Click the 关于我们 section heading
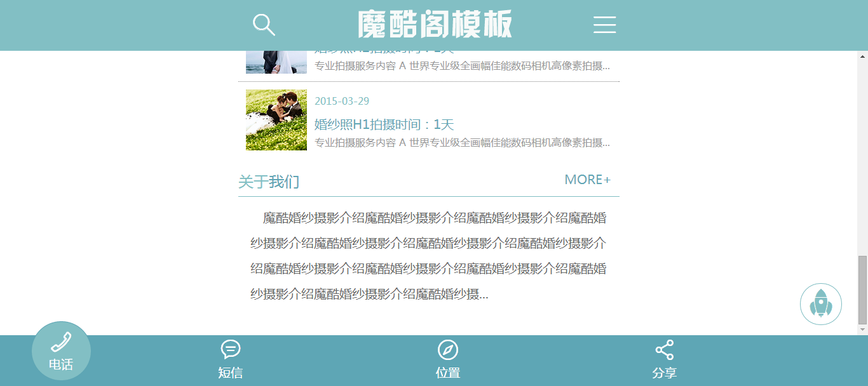This screenshot has width=868, height=386. click(x=269, y=182)
